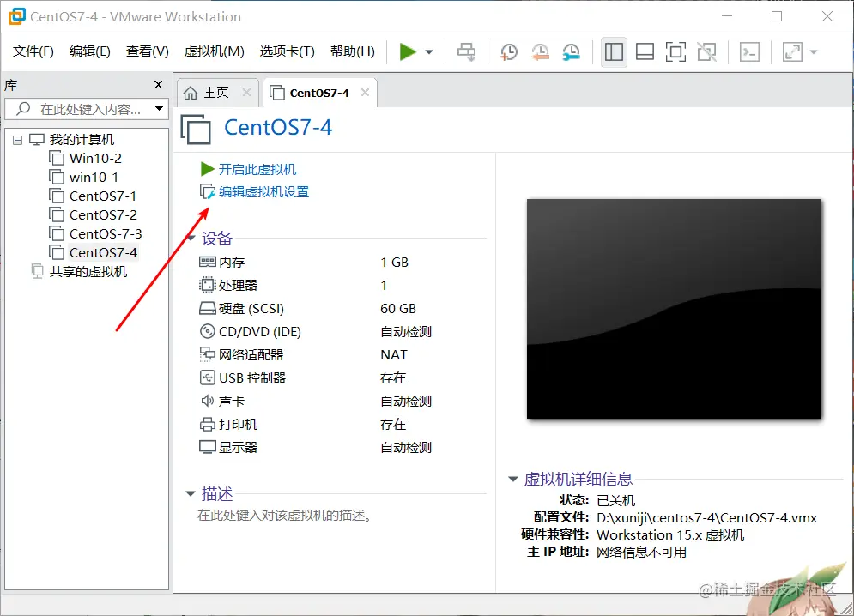
Task: Click the 1 GB memory value
Action: point(394,263)
